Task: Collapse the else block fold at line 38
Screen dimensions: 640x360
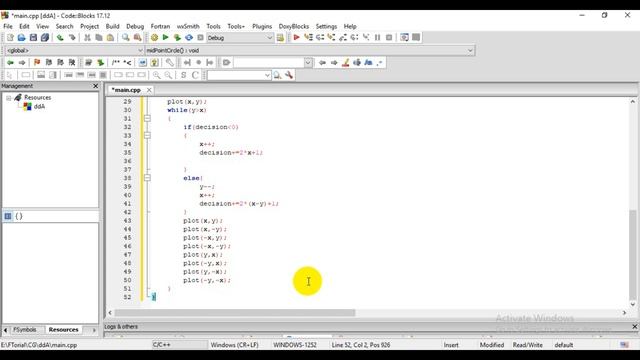Action: (x=147, y=178)
